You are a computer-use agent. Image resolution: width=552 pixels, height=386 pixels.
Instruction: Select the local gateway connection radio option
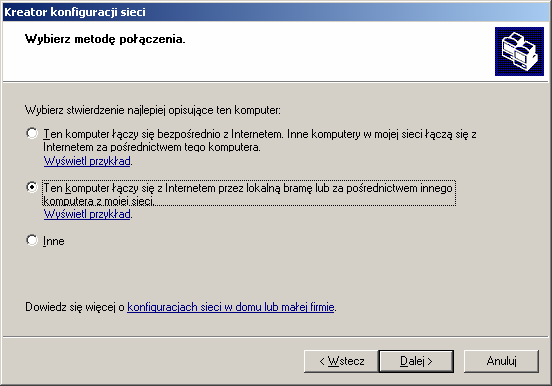[32, 187]
